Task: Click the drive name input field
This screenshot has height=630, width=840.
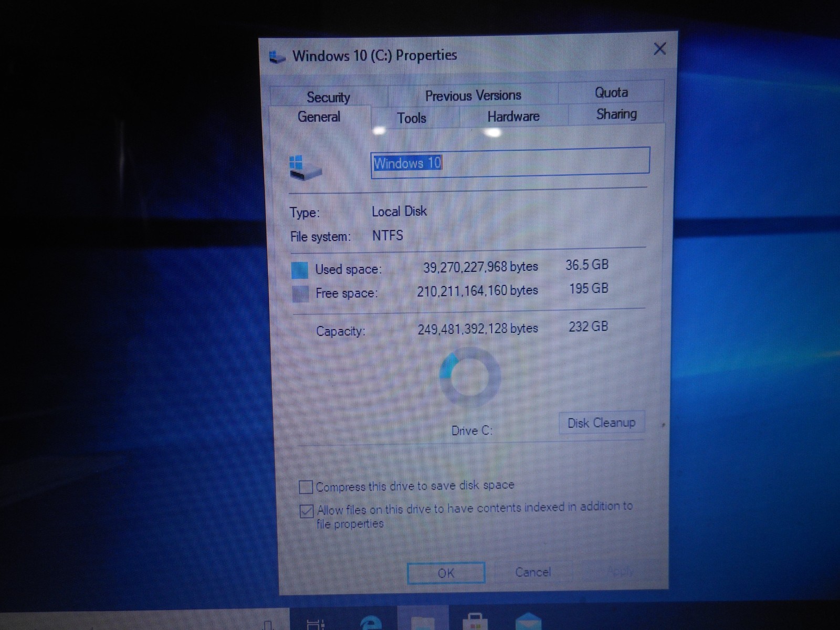Action: point(510,162)
